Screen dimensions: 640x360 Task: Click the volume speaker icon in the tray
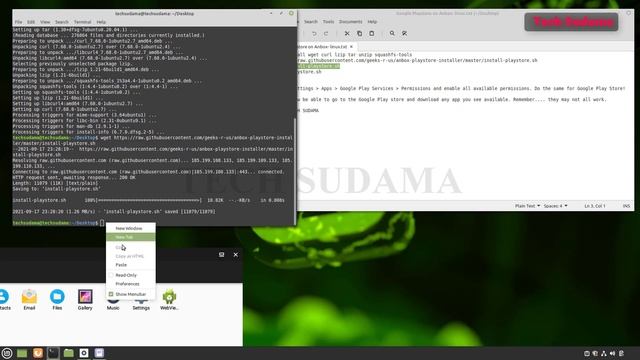click(612, 353)
